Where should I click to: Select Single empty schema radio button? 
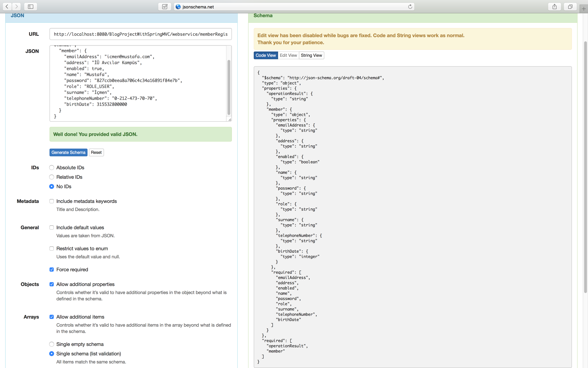(x=51, y=344)
